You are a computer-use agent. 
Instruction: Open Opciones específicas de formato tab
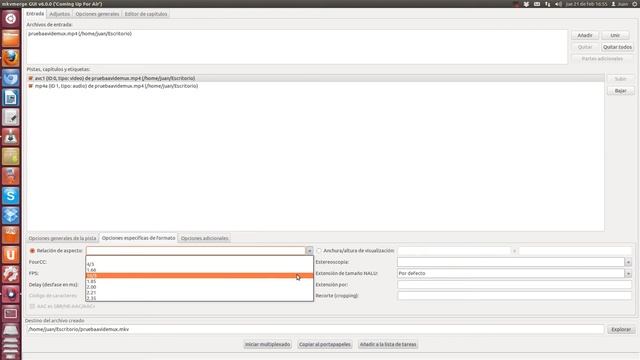tap(138, 238)
